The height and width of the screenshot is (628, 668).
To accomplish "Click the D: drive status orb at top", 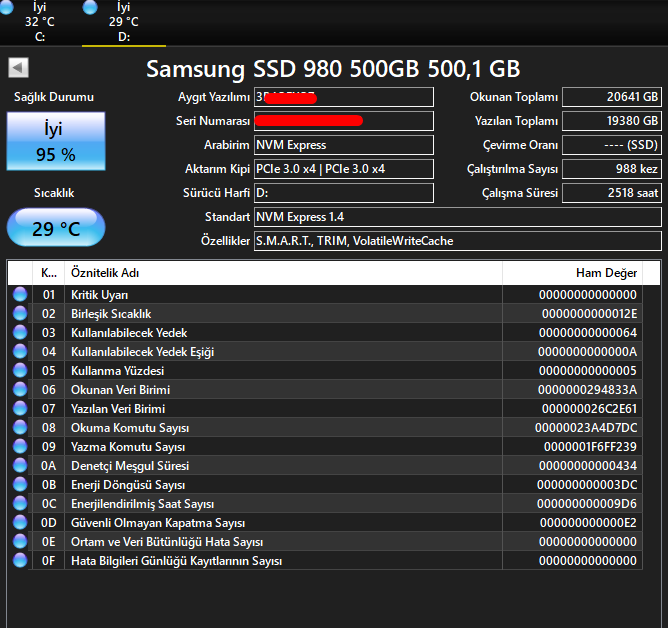I will [x=90, y=7].
